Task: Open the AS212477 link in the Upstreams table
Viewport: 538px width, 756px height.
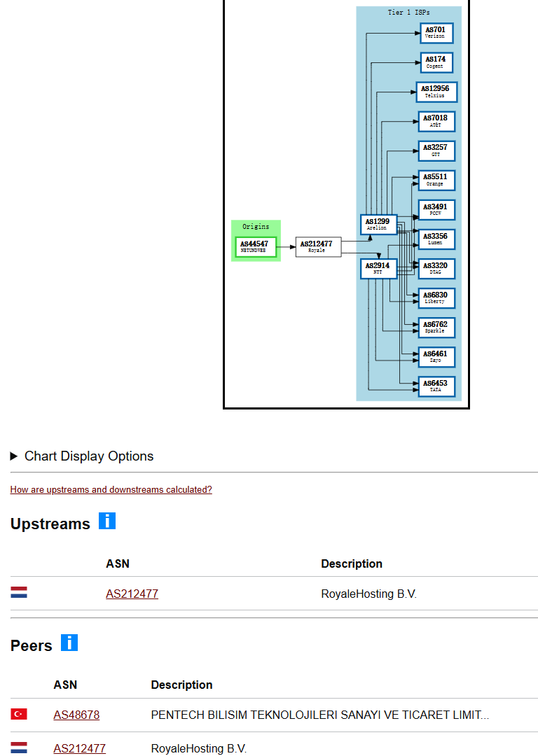Action: [132, 594]
